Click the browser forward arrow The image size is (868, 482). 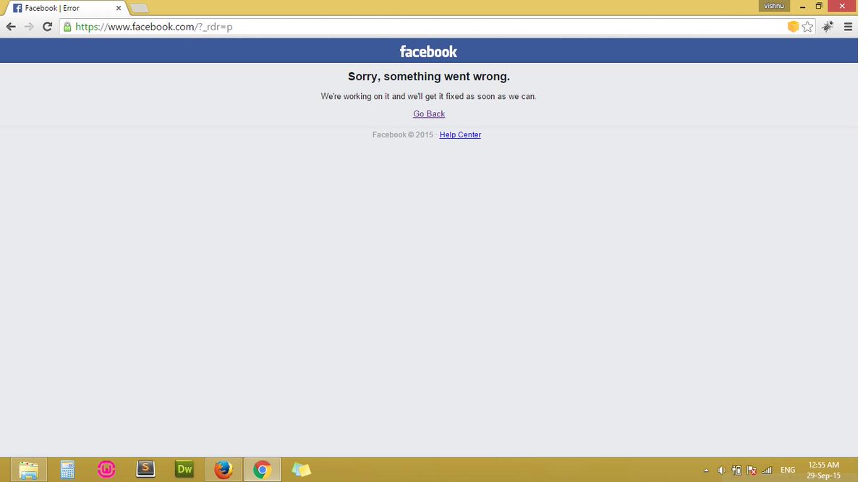coord(29,27)
